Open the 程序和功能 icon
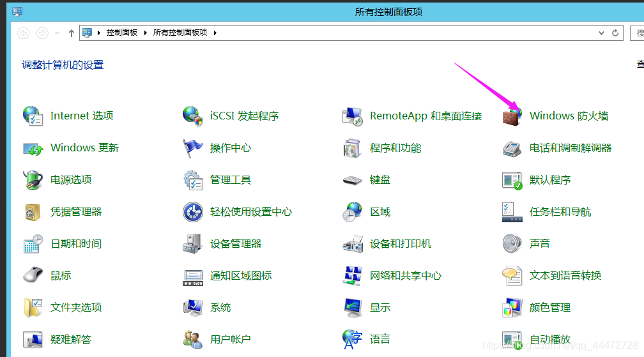This screenshot has height=357, width=644. point(353,148)
